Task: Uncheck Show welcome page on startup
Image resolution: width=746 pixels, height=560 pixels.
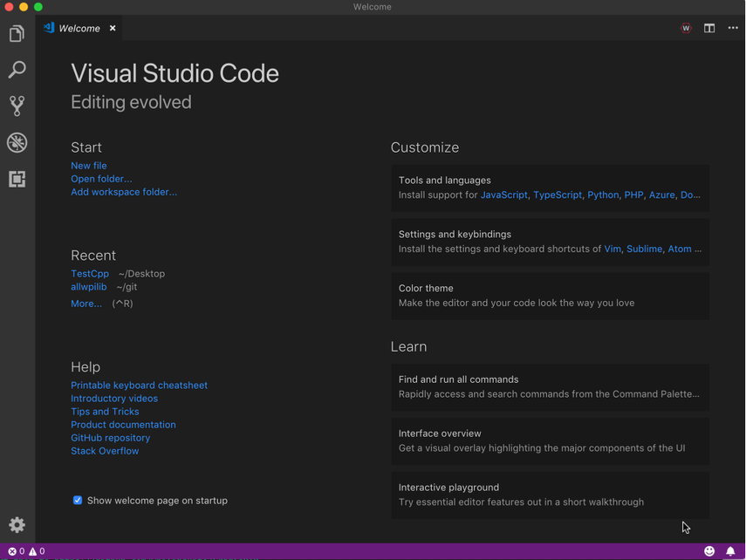Action: click(78, 501)
